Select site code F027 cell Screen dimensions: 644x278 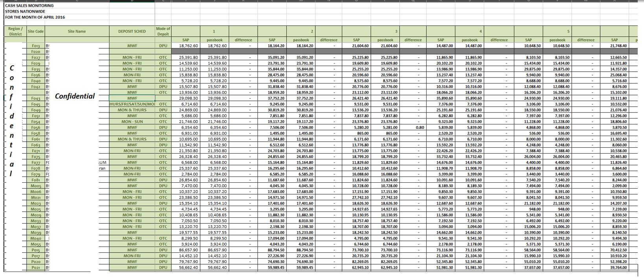coord(36,57)
